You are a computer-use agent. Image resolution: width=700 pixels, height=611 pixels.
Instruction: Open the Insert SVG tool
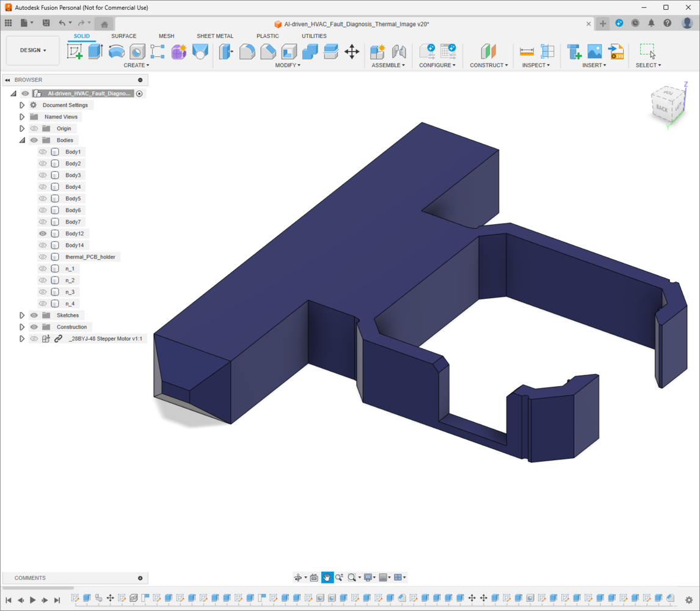tap(616, 52)
